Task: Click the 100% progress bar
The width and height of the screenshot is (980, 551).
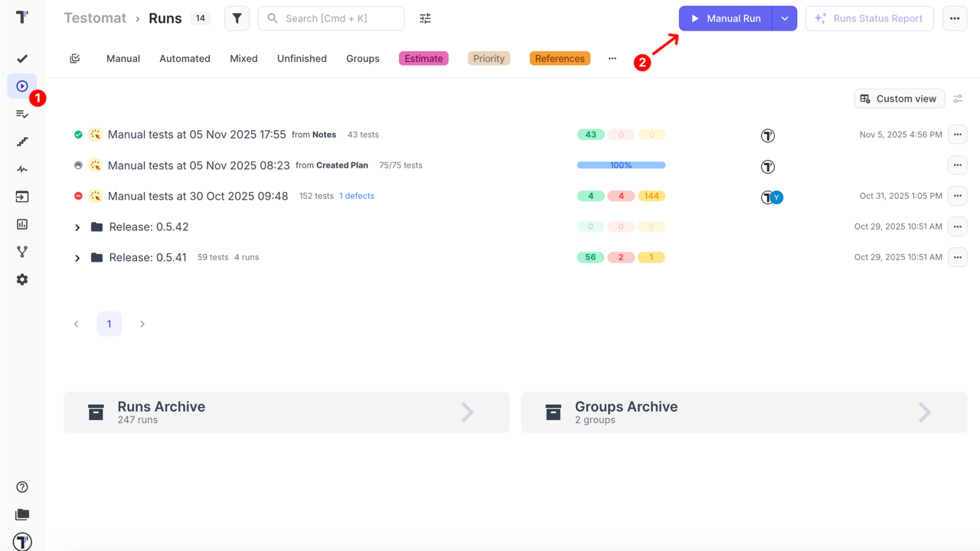Action: pos(621,165)
